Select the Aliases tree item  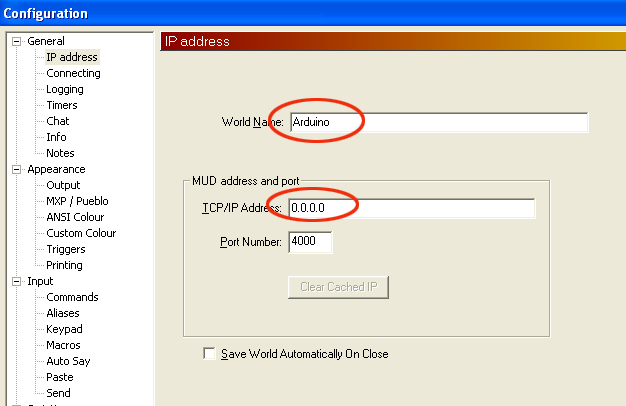[x=63, y=313]
